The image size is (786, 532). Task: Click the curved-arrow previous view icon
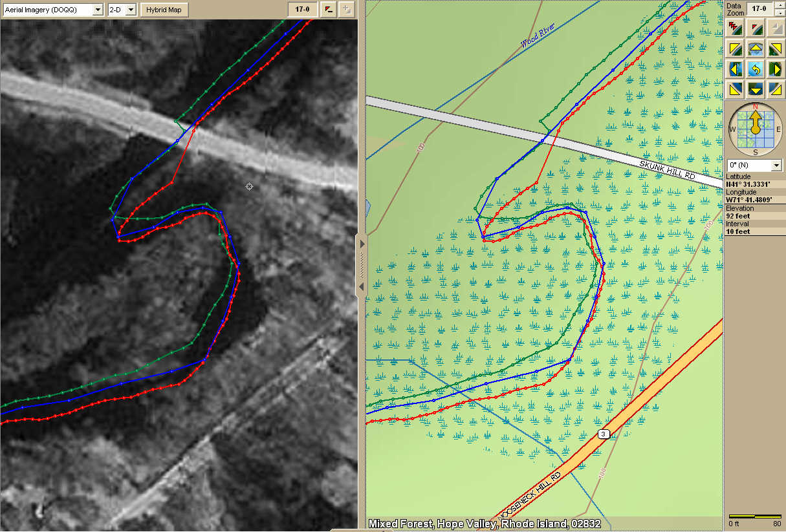tap(755, 69)
